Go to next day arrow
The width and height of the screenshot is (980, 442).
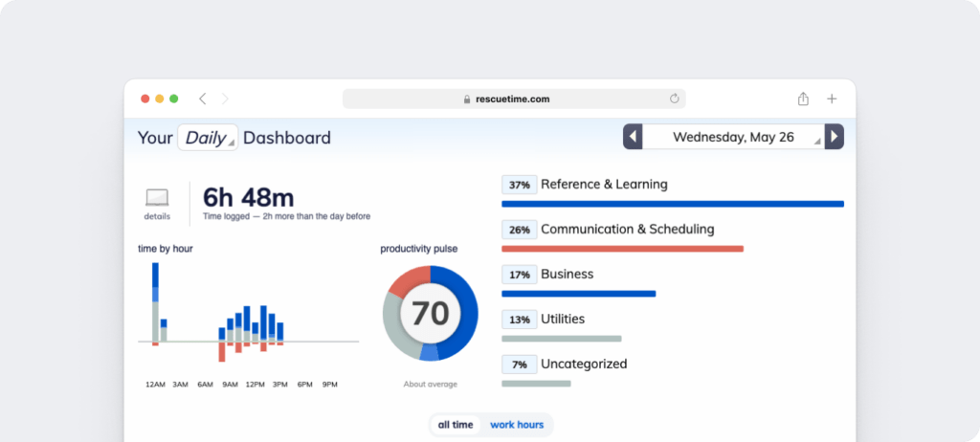click(x=835, y=137)
